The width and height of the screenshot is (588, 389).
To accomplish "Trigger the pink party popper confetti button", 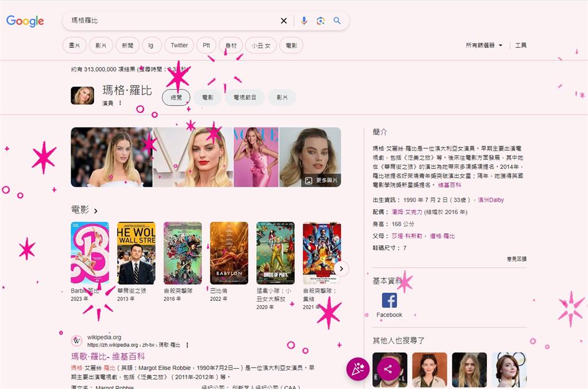I will point(358,369).
